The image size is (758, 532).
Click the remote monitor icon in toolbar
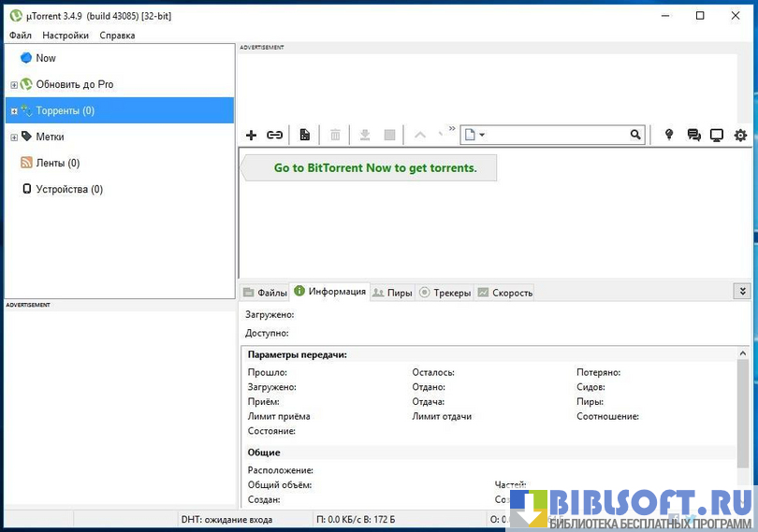pyautogui.click(x=717, y=136)
